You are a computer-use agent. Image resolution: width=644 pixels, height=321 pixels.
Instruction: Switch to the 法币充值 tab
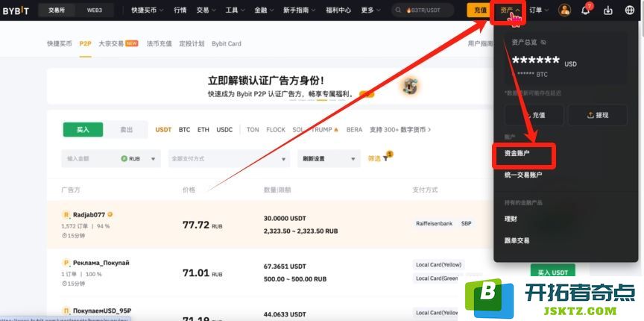160,43
